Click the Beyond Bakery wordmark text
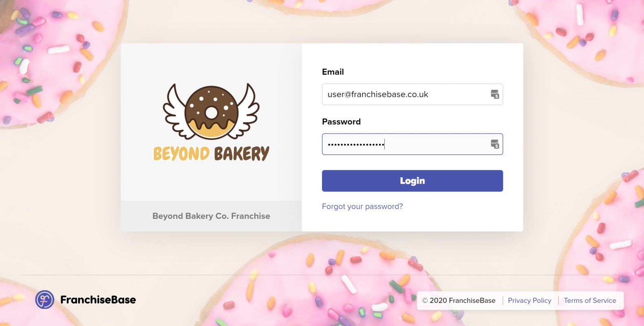This screenshot has width=644, height=326. point(211,154)
